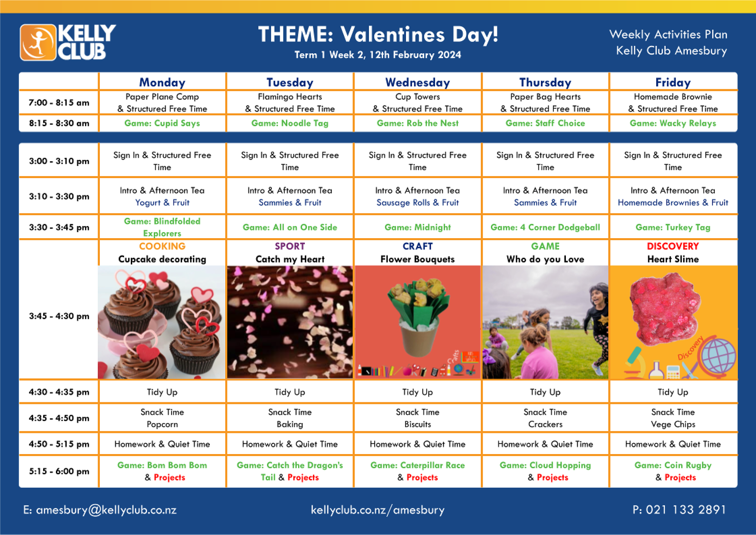
Task: Click the Kelly Club orange logo icon
Action: (x=38, y=42)
